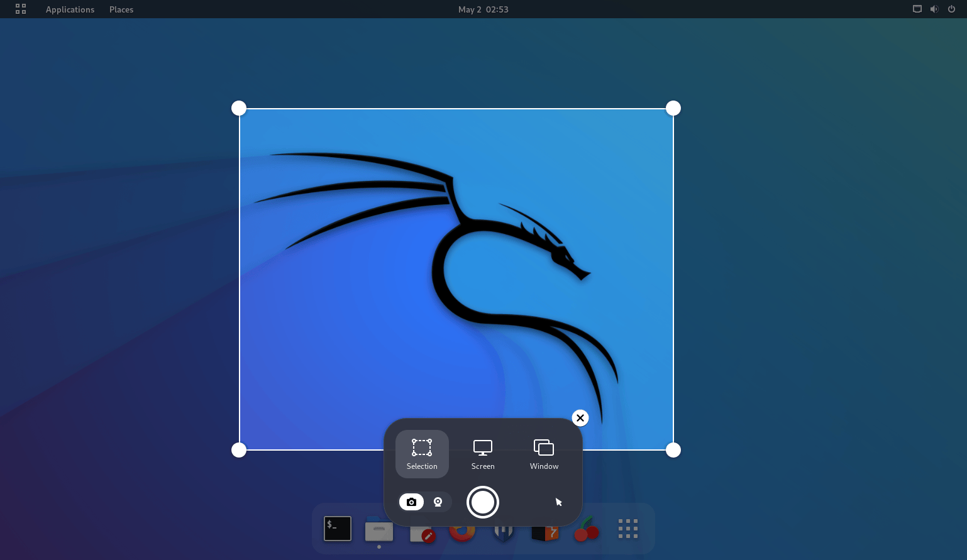The height and width of the screenshot is (560, 967).
Task: Click the wired network status icon
Action: [917, 9]
